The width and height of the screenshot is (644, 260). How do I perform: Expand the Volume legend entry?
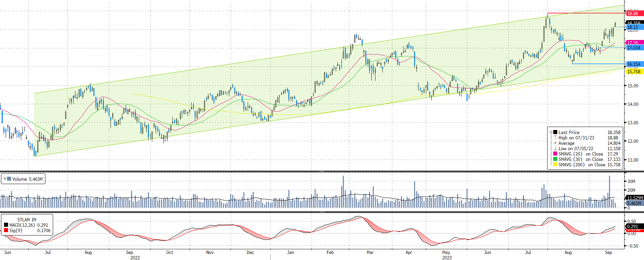point(5,179)
